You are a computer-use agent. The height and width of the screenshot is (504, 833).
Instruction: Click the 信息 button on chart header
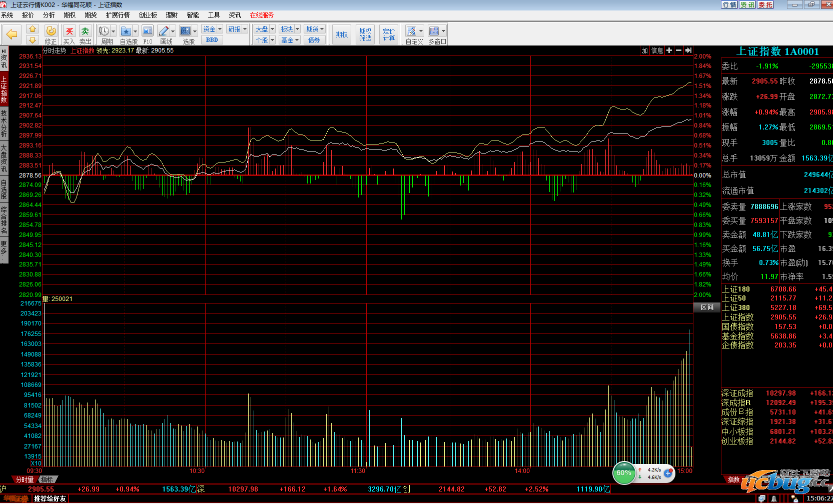point(657,50)
